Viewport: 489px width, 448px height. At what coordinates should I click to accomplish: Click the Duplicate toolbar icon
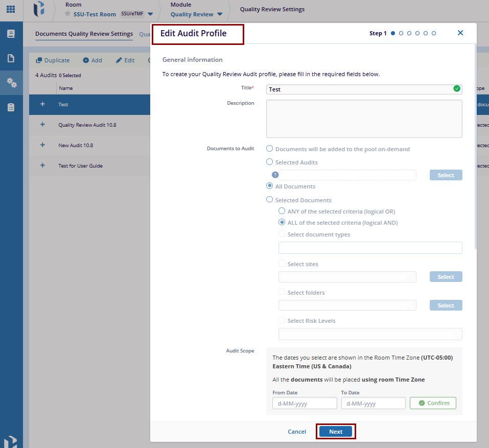click(39, 60)
